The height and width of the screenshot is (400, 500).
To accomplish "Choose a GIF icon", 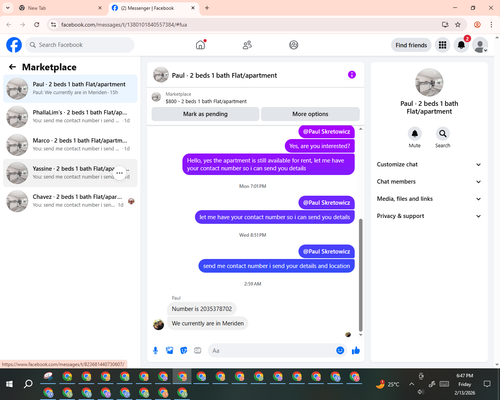I will click(198, 350).
